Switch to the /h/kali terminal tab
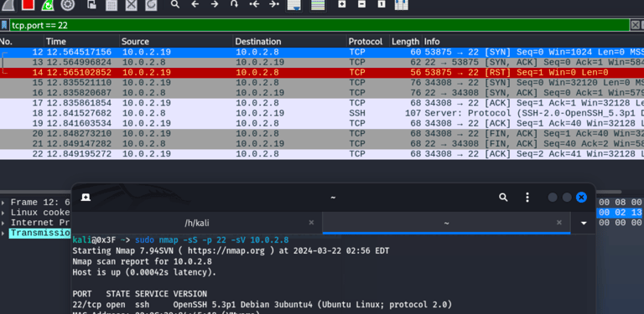 tap(197, 223)
